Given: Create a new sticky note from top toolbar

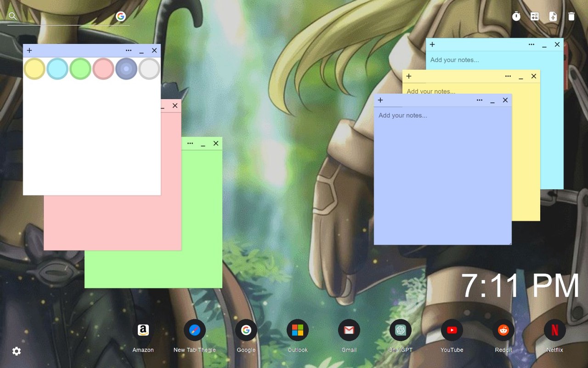Looking at the screenshot, I should coord(553,17).
